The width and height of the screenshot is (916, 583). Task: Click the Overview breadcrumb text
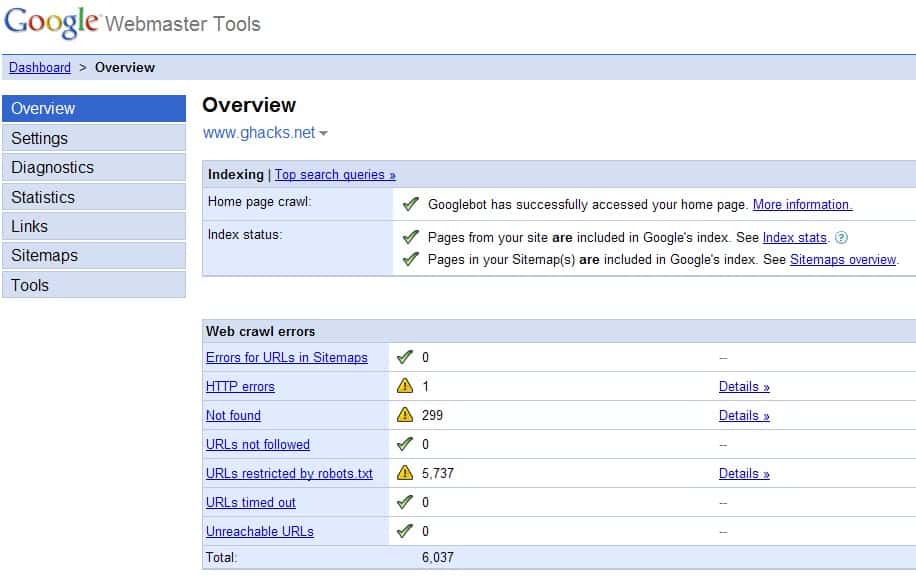coord(125,67)
